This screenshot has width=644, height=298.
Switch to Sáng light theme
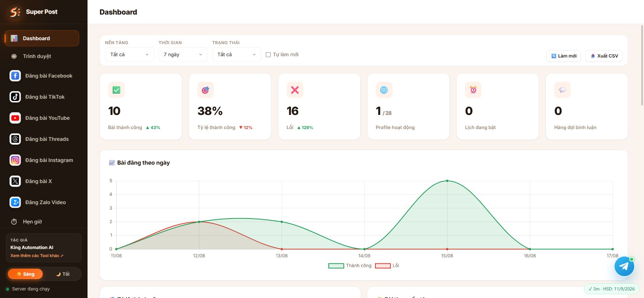tap(25, 274)
